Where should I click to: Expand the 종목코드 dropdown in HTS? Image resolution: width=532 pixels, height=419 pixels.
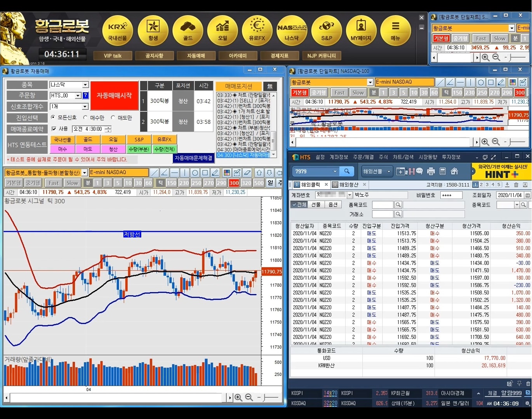(517, 205)
